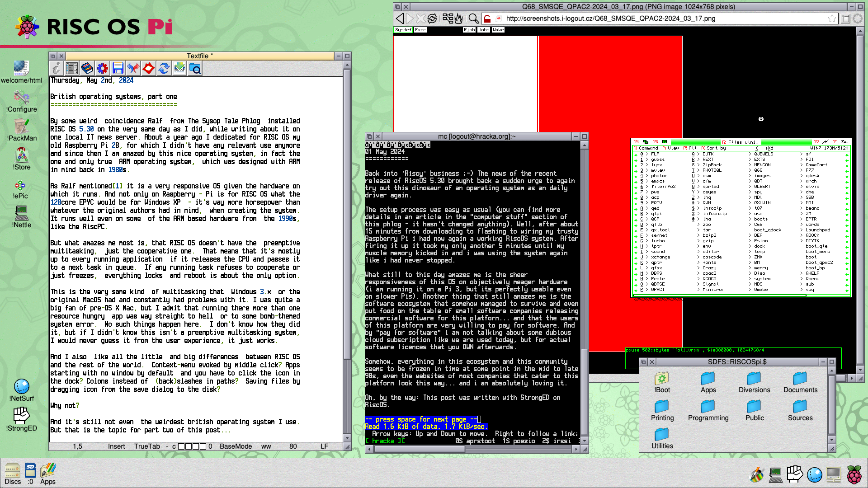Toggle Insert mode in StrongED status bar
The width and height of the screenshot is (868, 488).
click(116, 446)
